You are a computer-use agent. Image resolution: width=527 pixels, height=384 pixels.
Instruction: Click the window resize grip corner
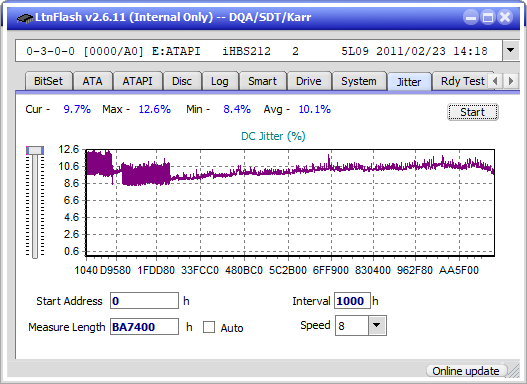coord(514,372)
